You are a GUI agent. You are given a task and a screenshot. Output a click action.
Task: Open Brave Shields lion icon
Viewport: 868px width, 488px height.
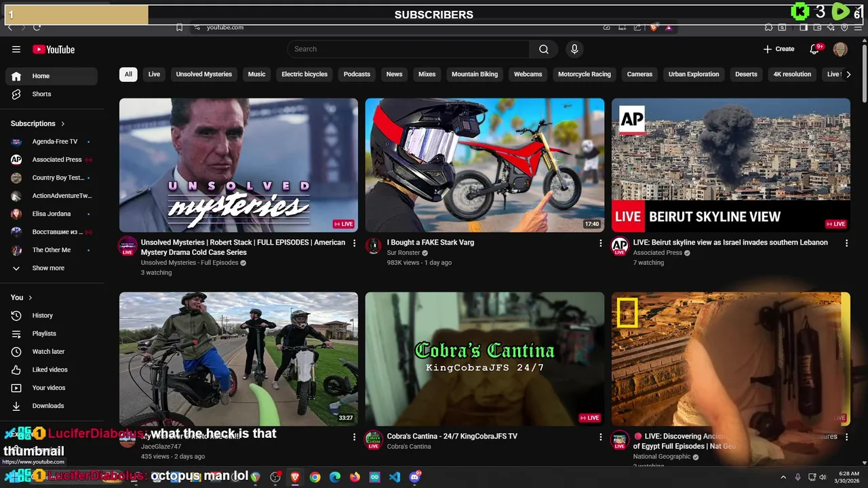click(x=654, y=27)
